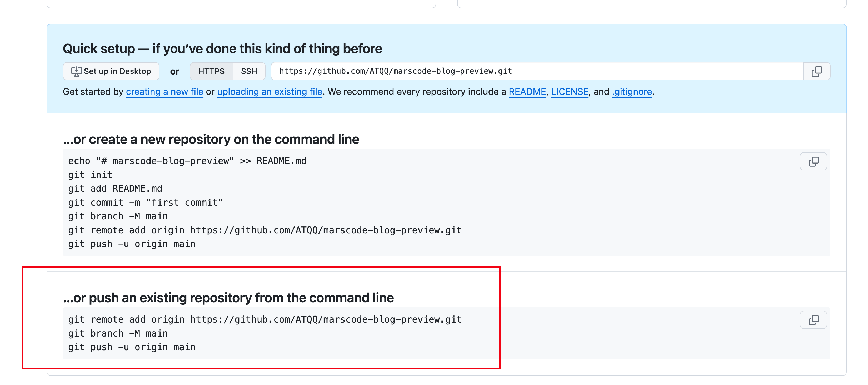Follow the .gitignore link
This screenshot has width=868, height=385.
(x=632, y=92)
